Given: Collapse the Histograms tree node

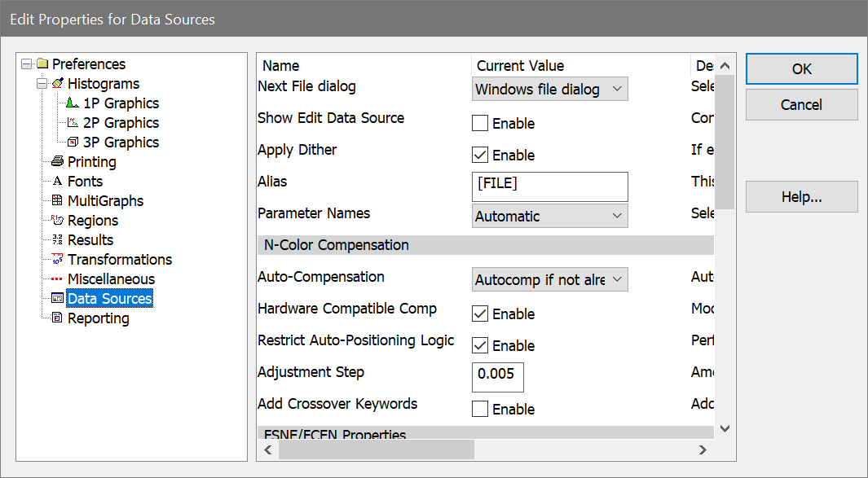Looking at the screenshot, I should click(x=42, y=84).
